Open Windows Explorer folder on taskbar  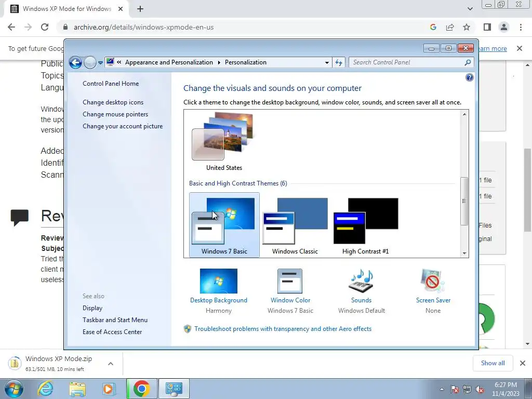(x=77, y=389)
